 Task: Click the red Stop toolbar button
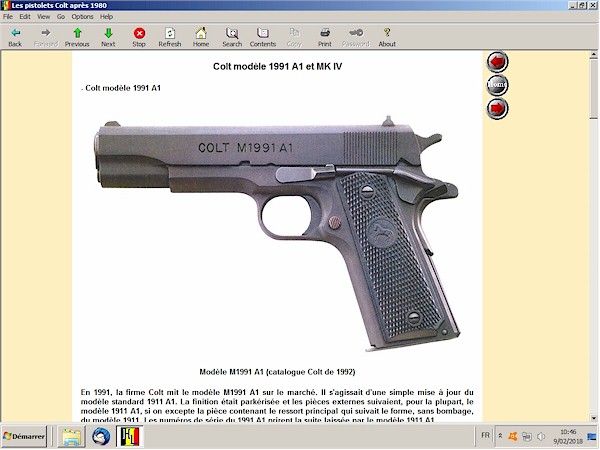click(x=139, y=37)
